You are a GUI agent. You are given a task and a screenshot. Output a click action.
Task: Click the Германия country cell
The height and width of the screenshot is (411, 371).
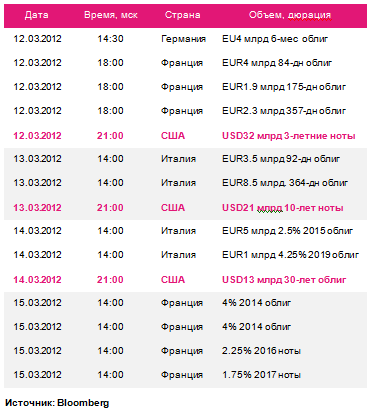(x=183, y=39)
